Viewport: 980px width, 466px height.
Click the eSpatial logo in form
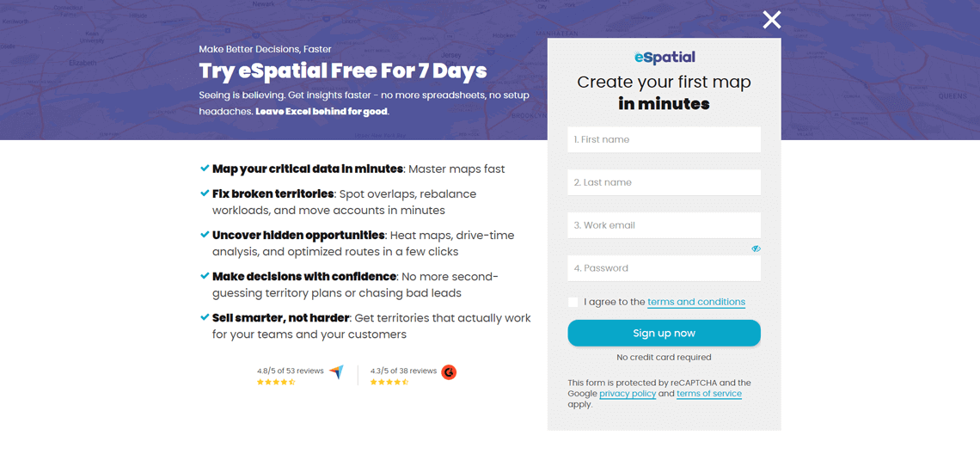point(665,58)
